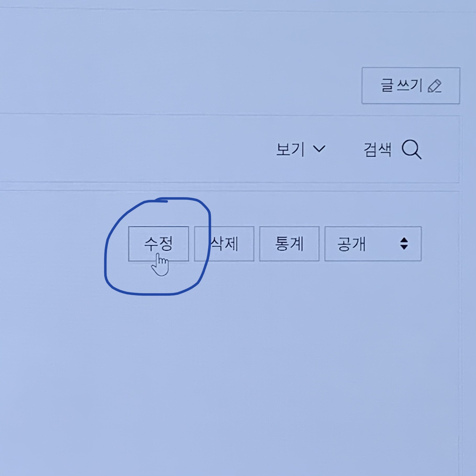The height and width of the screenshot is (476, 476).
Task: Click the 수정 edit button
Action: 158,244
